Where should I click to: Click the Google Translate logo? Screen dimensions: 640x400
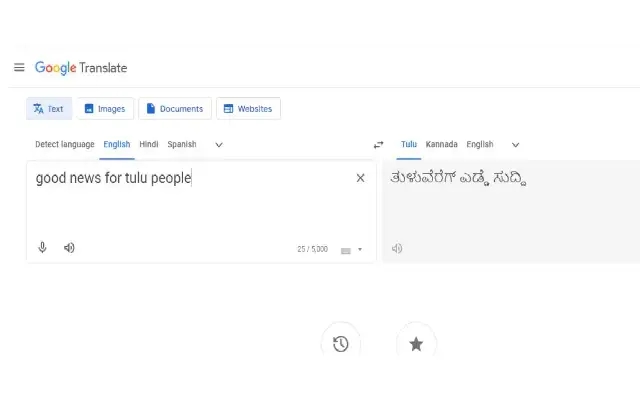point(81,68)
